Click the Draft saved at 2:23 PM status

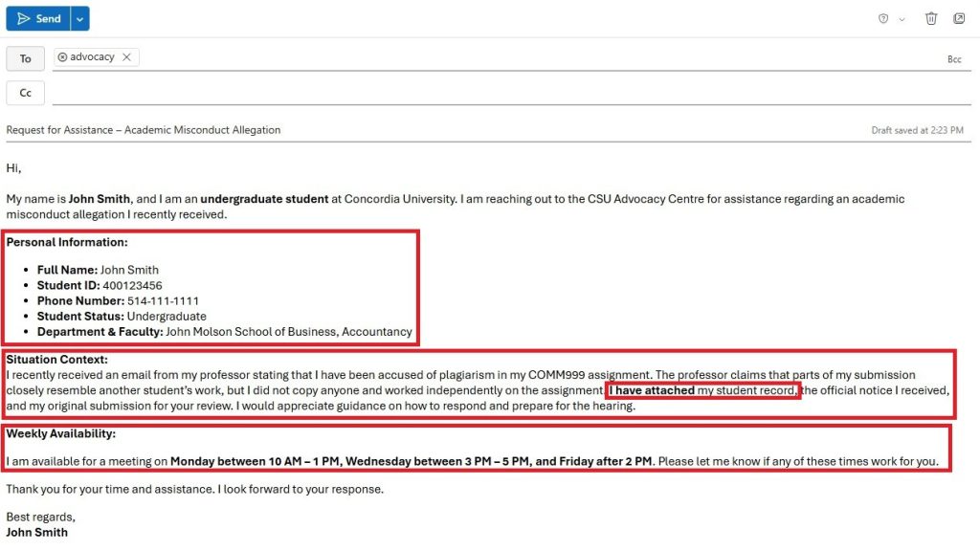917,130
